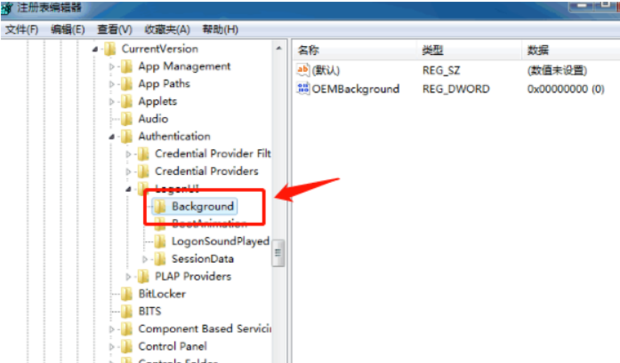Click the 0x00000000 (0) data cell
Screen dimensions: 620x363
pos(566,89)
